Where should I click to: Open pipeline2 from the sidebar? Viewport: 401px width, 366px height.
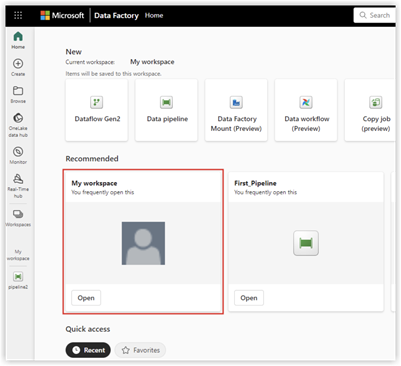(18, 280)
